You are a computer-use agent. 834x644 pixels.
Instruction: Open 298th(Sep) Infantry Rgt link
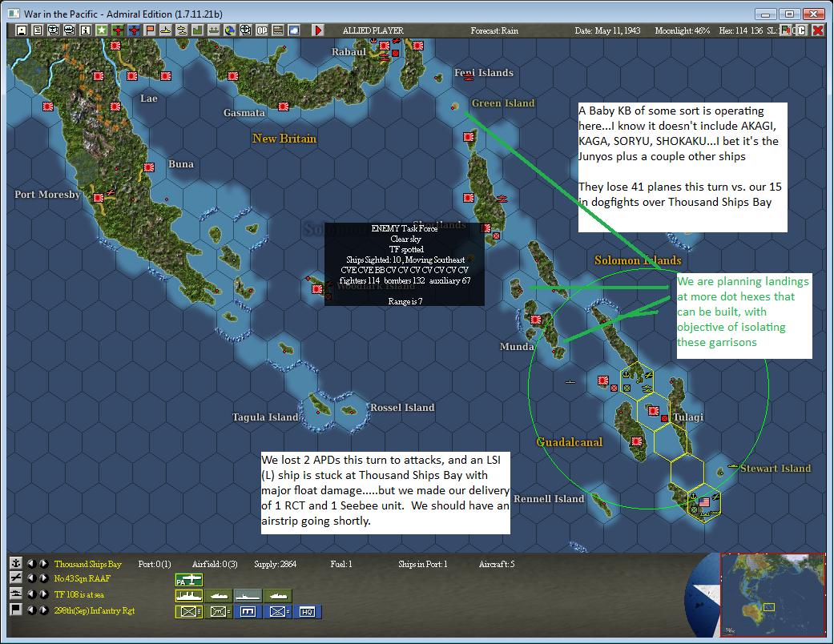pos(95,610)
